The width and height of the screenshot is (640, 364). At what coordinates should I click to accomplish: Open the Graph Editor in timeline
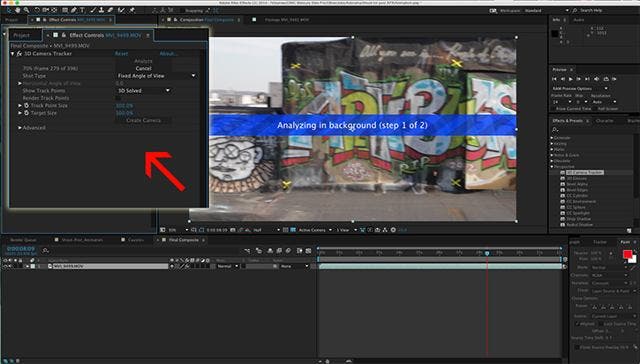(x=308, y=251)
